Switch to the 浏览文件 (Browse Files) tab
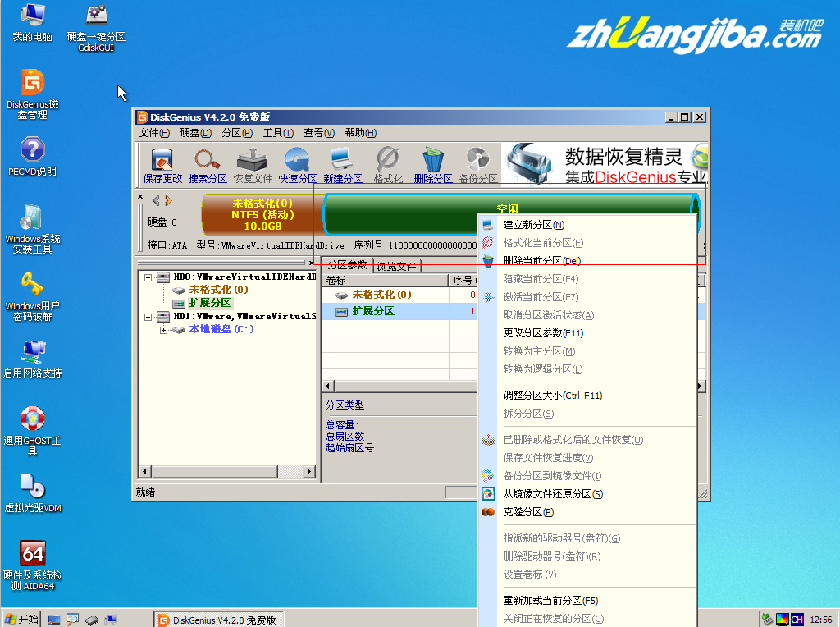The image size is (840, 627). coord(395,265)
